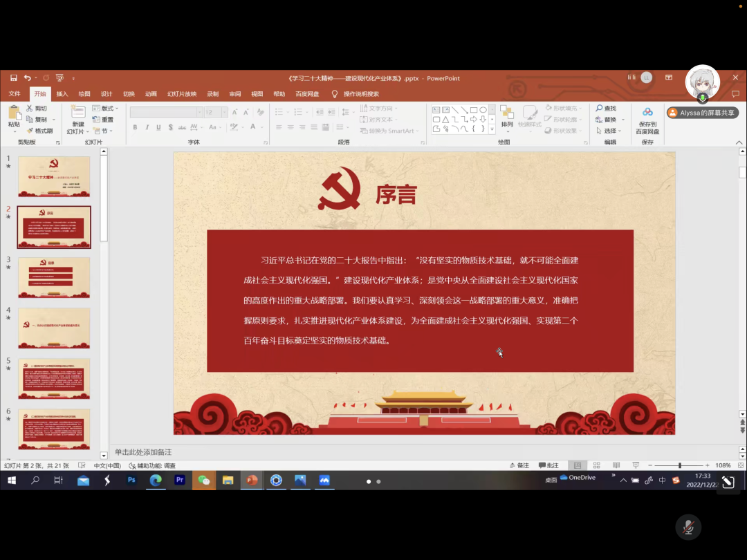Click the Save icon in quick access toolbar
This screenshot has height=560, width=747.
(12, 78)
